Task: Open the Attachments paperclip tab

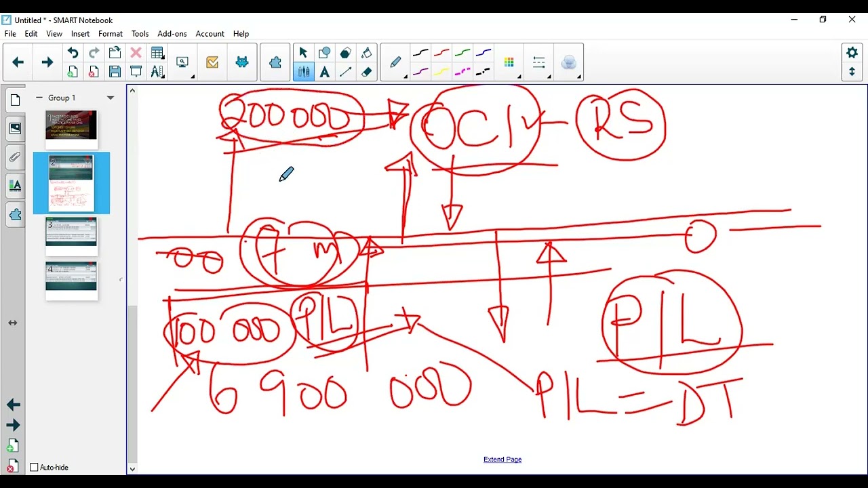Action: click(15, 157)
